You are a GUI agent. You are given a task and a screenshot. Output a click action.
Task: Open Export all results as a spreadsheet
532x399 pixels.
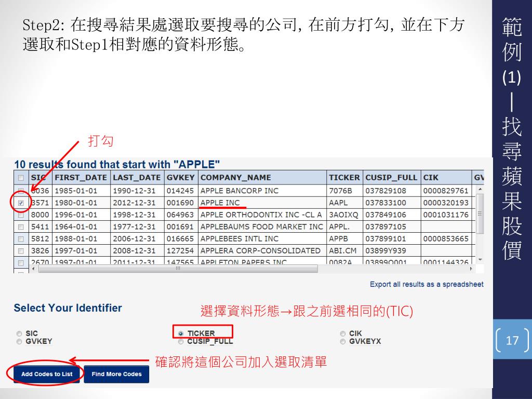tap(427, 284)
